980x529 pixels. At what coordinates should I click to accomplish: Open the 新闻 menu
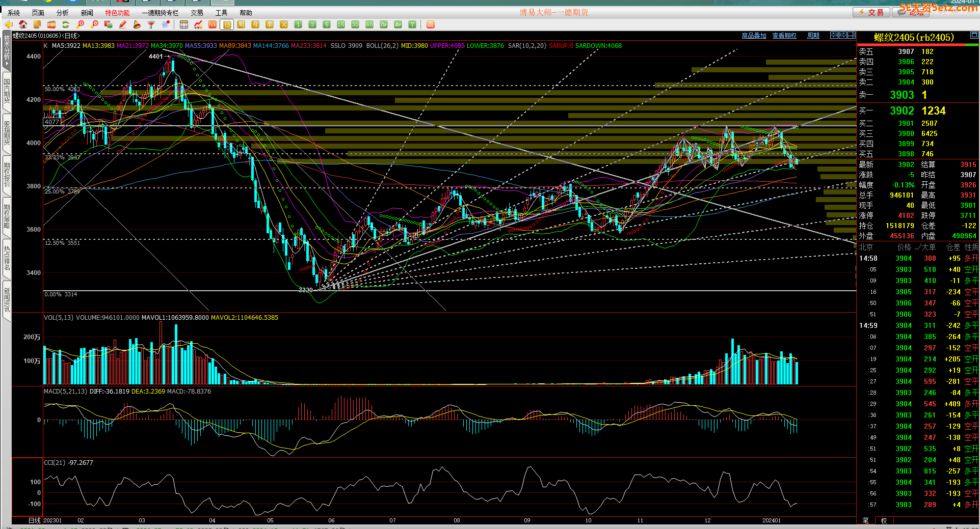87,13
